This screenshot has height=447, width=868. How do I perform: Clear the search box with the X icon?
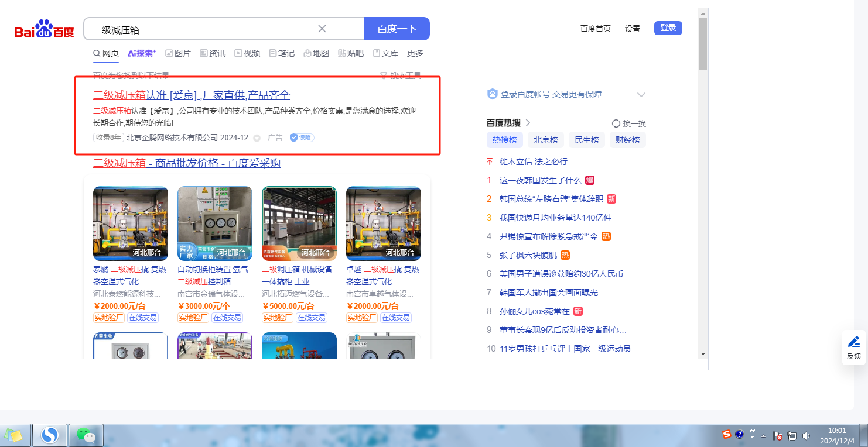[322, 29]
